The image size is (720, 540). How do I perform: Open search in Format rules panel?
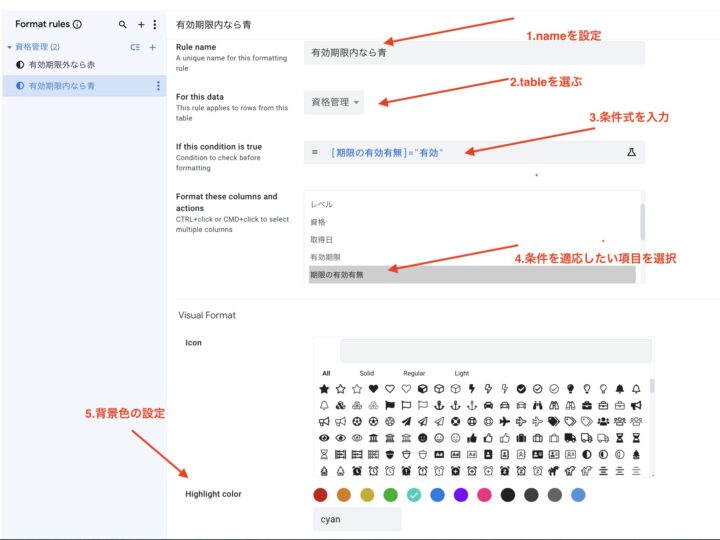123,24
